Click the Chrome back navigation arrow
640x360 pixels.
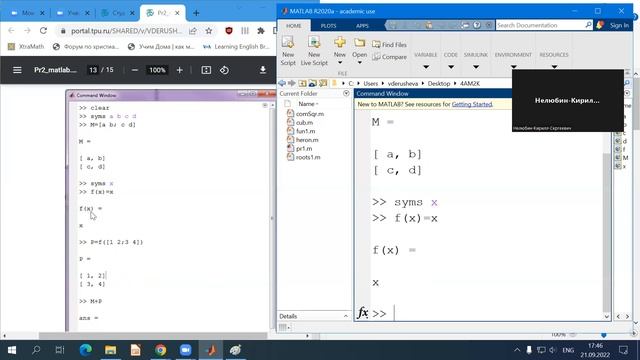click(11, 31)
